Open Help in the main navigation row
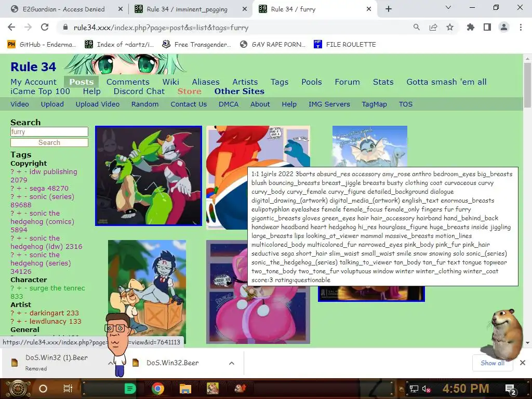This screenshot has height=399, width=532. (x=91, y=91)
